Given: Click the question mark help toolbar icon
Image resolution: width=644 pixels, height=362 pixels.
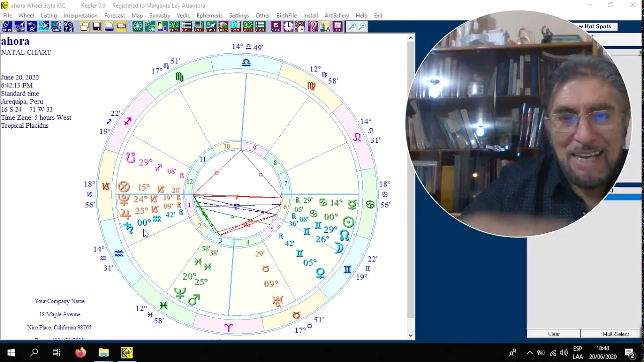Looking at the screenshot, I should tap(313, 26).
